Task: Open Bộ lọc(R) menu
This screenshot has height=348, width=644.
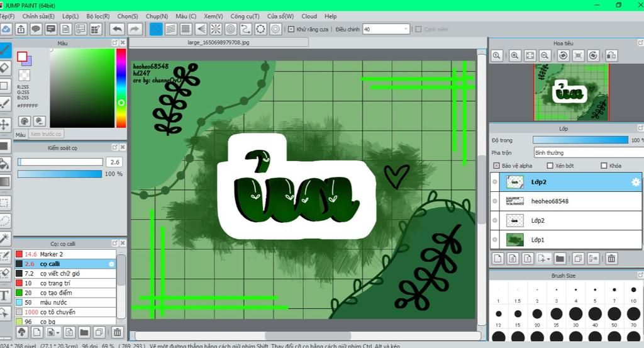Action: point(97,16)
